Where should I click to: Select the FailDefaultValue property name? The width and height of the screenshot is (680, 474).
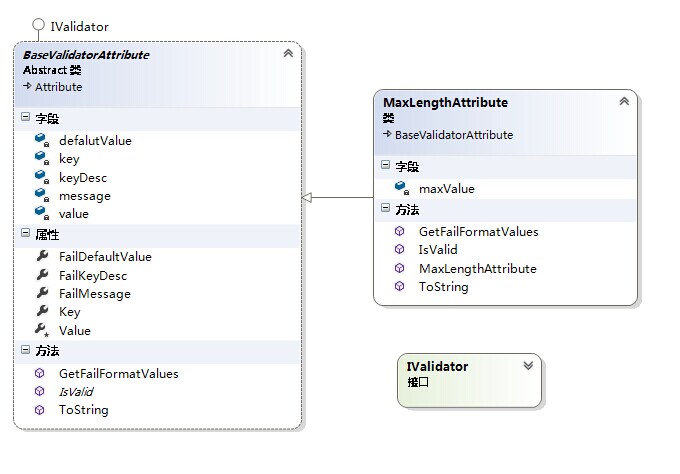tap(105, 257)
